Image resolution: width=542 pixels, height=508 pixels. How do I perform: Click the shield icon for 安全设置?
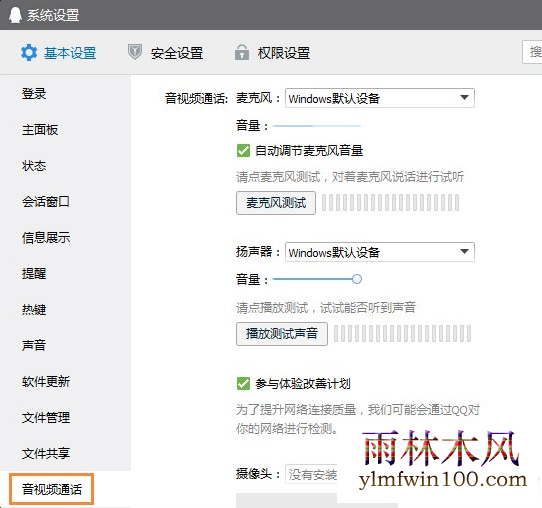coord(135,52)
